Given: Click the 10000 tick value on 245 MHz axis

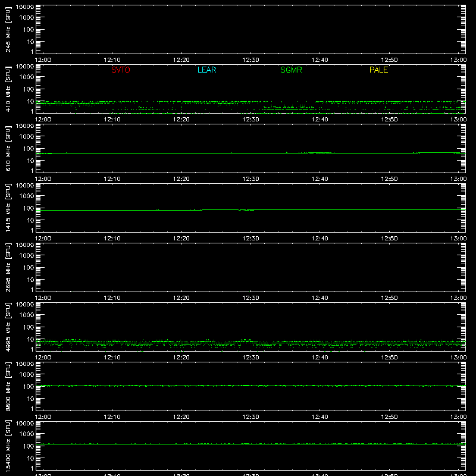Looking at the screenshot, I should (x=25, y=7).
